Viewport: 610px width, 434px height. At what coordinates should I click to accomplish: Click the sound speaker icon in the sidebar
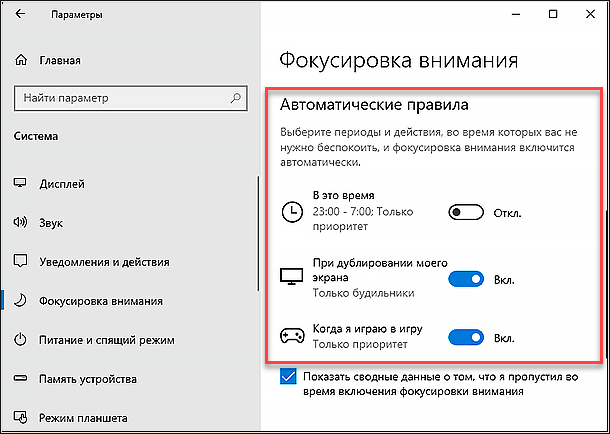pos(22,223)
